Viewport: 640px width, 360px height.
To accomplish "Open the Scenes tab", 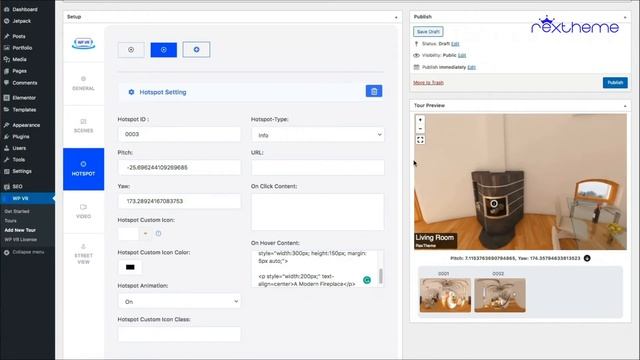I will coord(84,126).
